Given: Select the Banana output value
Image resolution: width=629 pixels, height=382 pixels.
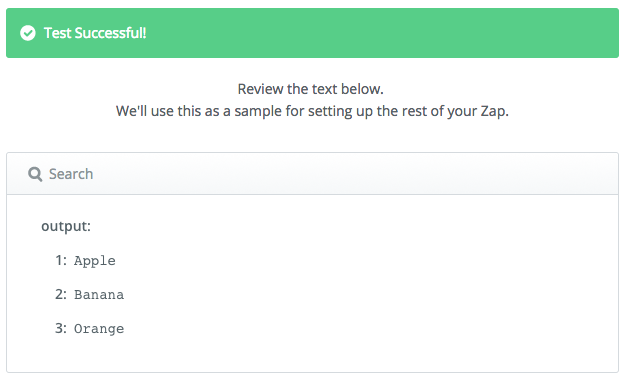Looking at the screenshot, I should pos(99,295).
